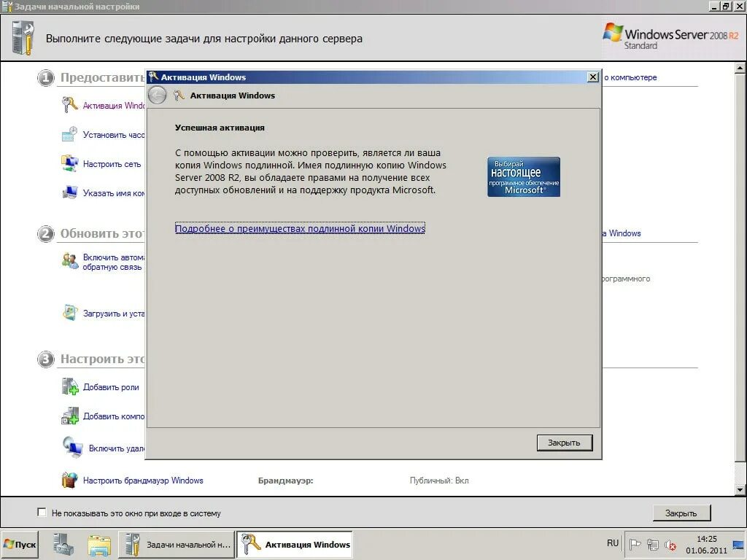This screenshot has height=560, width=747.
Task: Click scrollbar down arrow in tasks window
Action: click(x=740, y=490)
